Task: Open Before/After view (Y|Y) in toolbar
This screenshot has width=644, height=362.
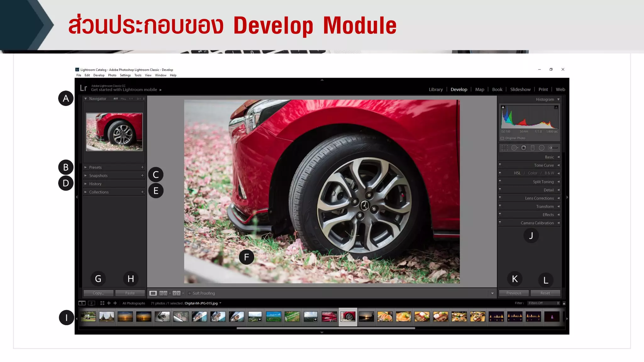Action: [176, 293]
